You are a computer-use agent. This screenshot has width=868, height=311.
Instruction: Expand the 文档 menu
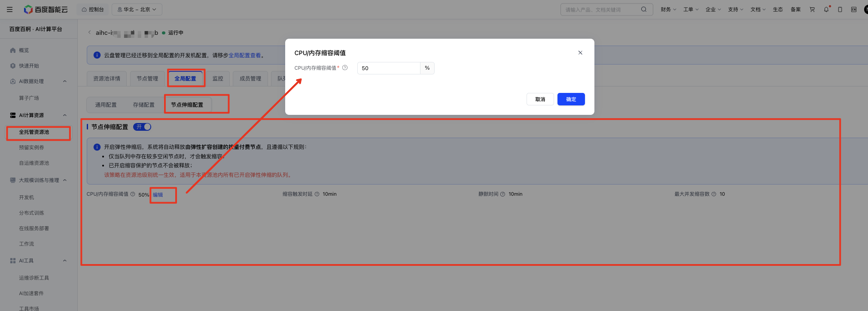coord(758,9)
